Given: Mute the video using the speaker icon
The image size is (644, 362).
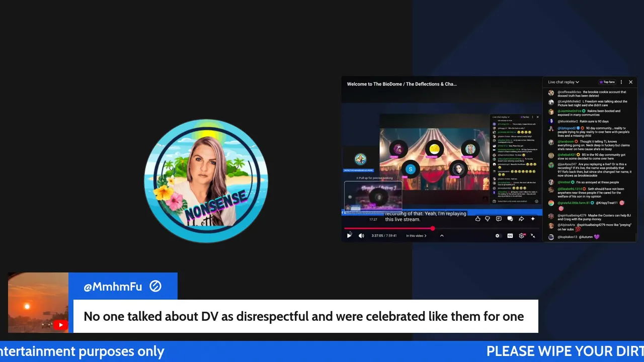Looking at the screenshot, I should point(361,235).
